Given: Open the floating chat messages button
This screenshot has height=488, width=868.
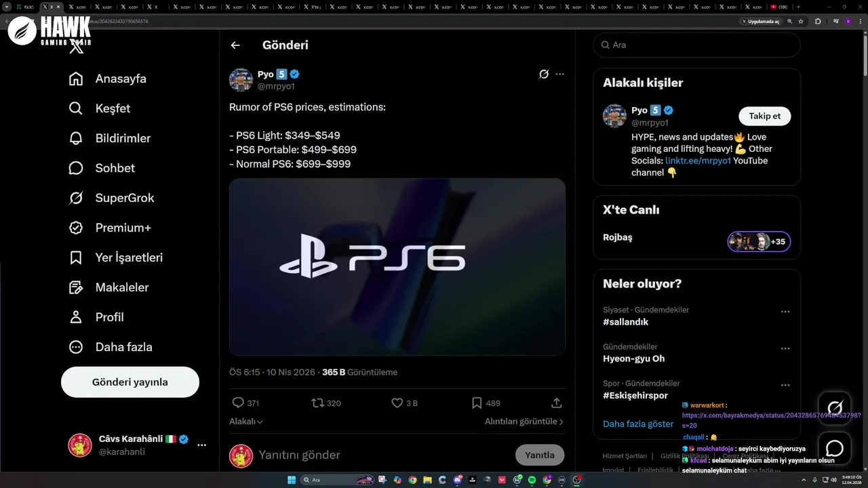Looking at the screenshot, I should click(835, 449).
